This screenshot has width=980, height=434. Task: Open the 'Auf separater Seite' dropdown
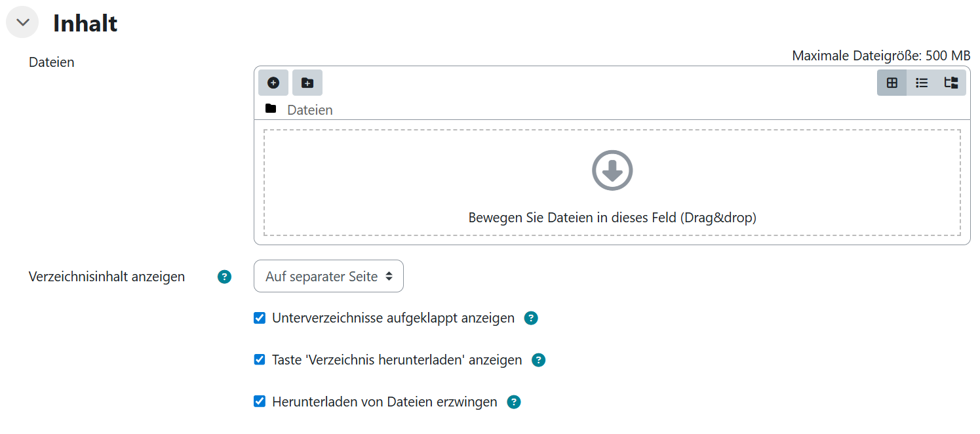point(328,277)
